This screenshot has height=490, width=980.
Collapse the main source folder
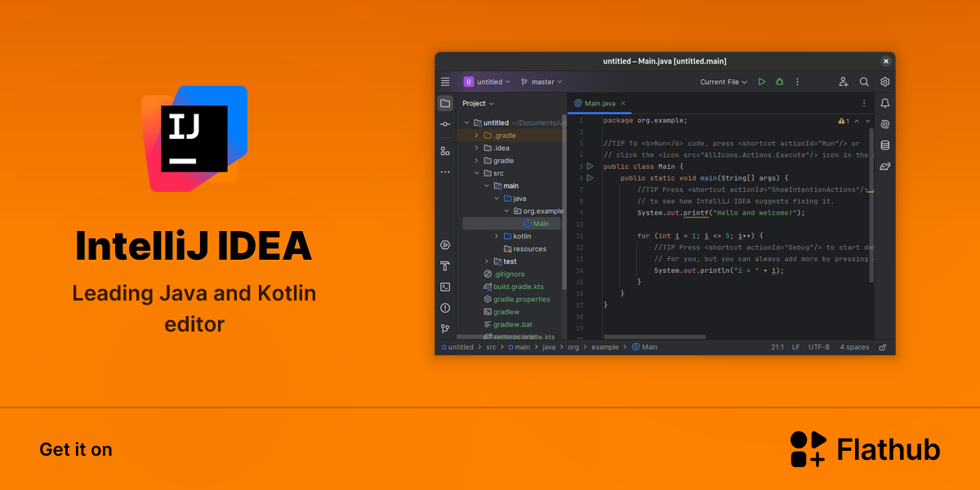click(x=487, y=186)
